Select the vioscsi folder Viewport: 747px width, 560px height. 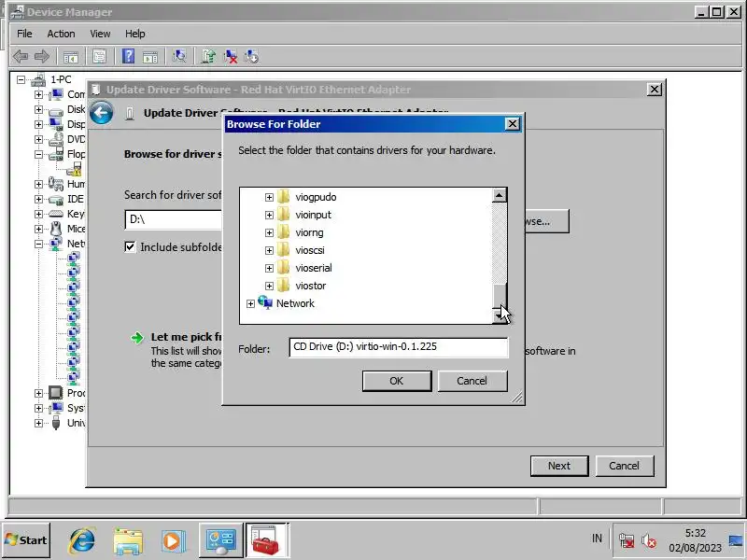[310, 250]
